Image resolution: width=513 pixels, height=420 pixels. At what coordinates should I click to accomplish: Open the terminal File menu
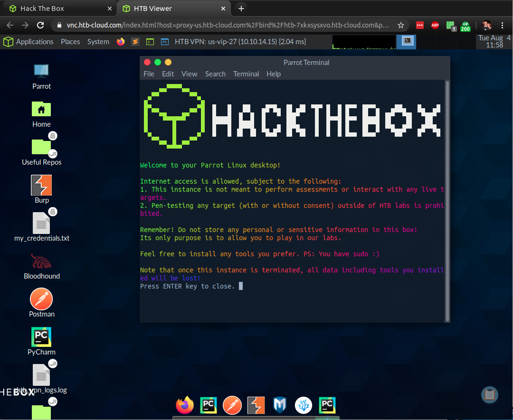pyautogui.click(x=149, y=74)
